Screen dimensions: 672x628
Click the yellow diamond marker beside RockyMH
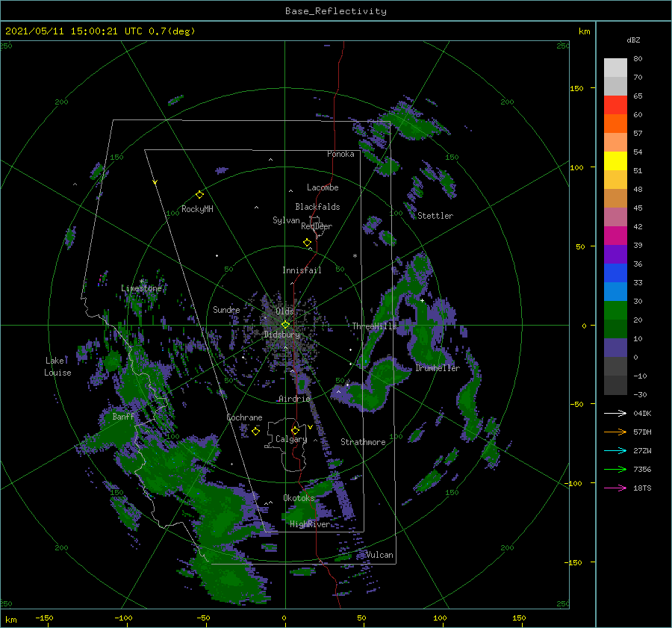click(199, 195)
